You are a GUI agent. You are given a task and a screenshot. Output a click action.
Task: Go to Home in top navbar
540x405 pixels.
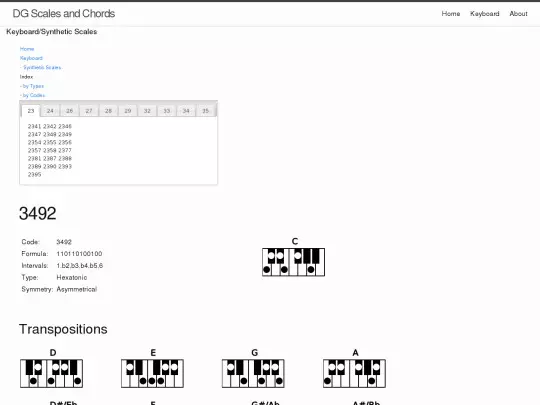point(451,14)
